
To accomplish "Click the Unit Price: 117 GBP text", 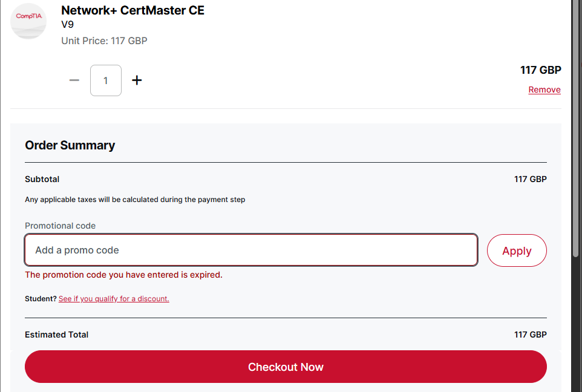I will (x=104, y=41).
